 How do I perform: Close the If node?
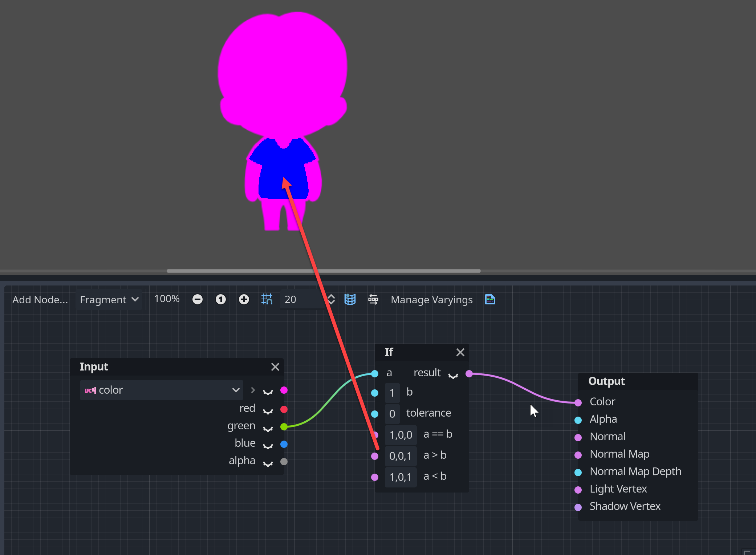pos(460,352)
